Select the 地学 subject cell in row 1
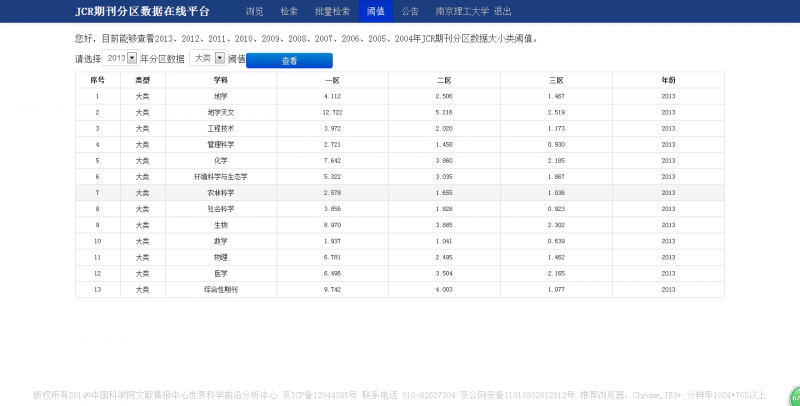 pos(220,96)
